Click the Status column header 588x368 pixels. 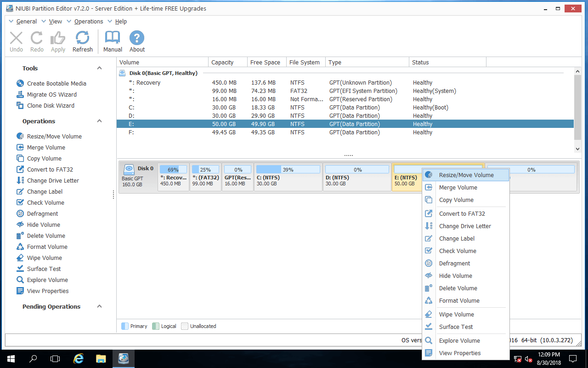pos(447,62)
